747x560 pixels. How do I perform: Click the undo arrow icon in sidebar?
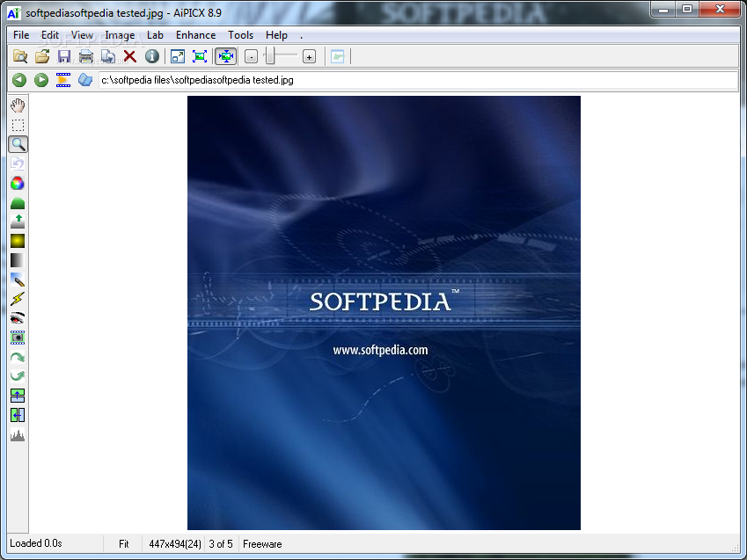click(18, 164)
